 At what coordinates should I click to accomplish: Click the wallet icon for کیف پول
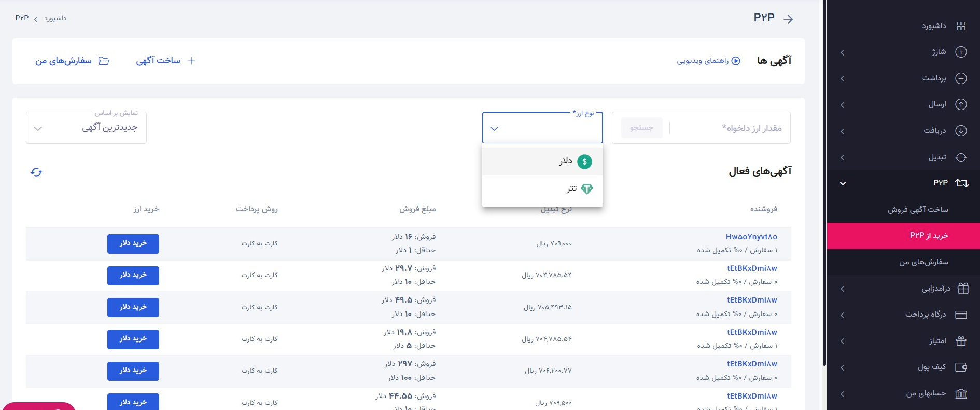[961, 367]
